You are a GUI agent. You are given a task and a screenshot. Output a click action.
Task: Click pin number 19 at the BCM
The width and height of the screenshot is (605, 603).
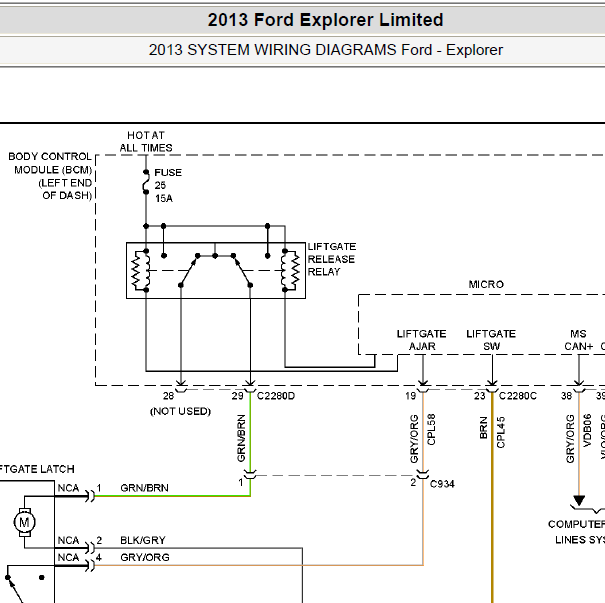coord(411,396)
